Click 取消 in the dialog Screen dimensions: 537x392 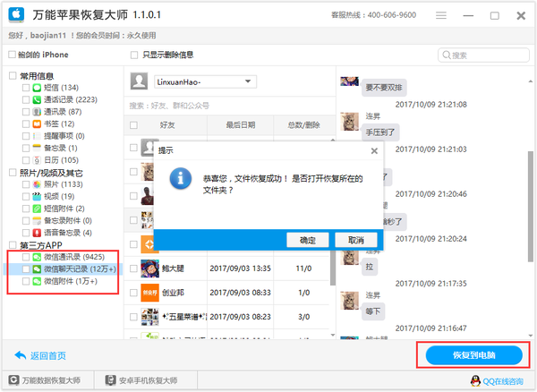[356, 240]
